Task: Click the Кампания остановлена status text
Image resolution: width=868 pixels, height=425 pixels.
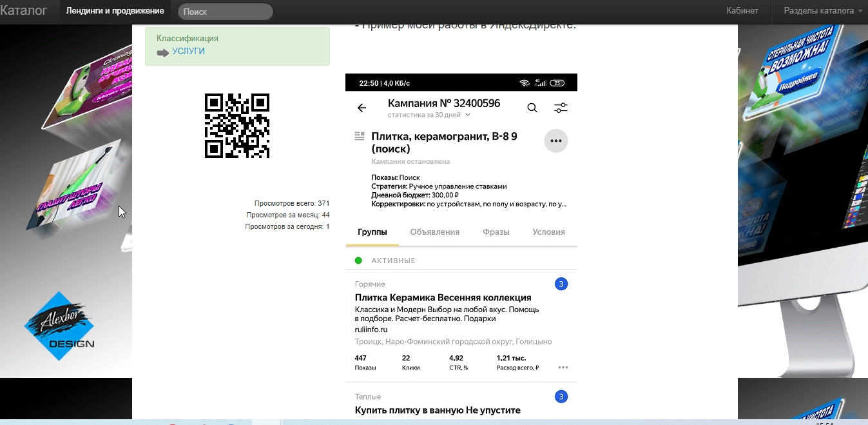Action: tap(410, 162)
